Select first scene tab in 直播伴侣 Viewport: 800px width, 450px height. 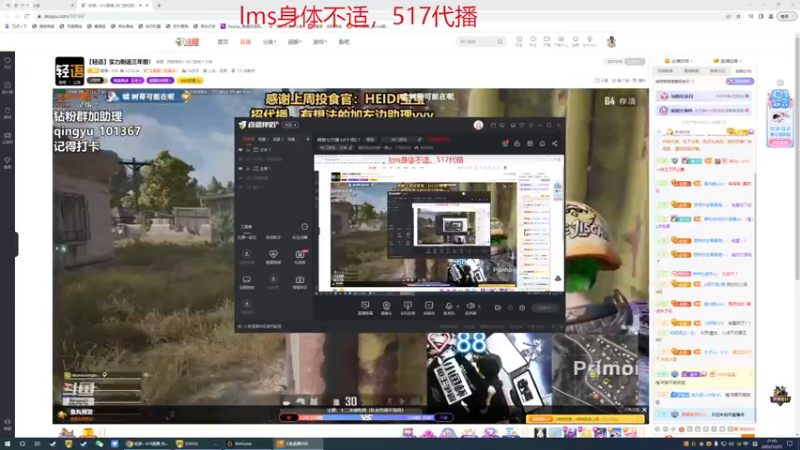click(x=248, y=139)
